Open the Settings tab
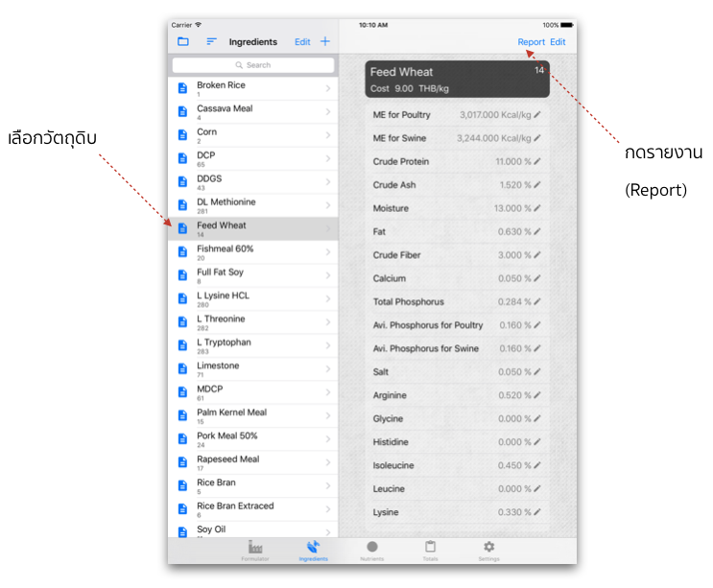This screenshot has height=588, width=713. tap(488, 551)
